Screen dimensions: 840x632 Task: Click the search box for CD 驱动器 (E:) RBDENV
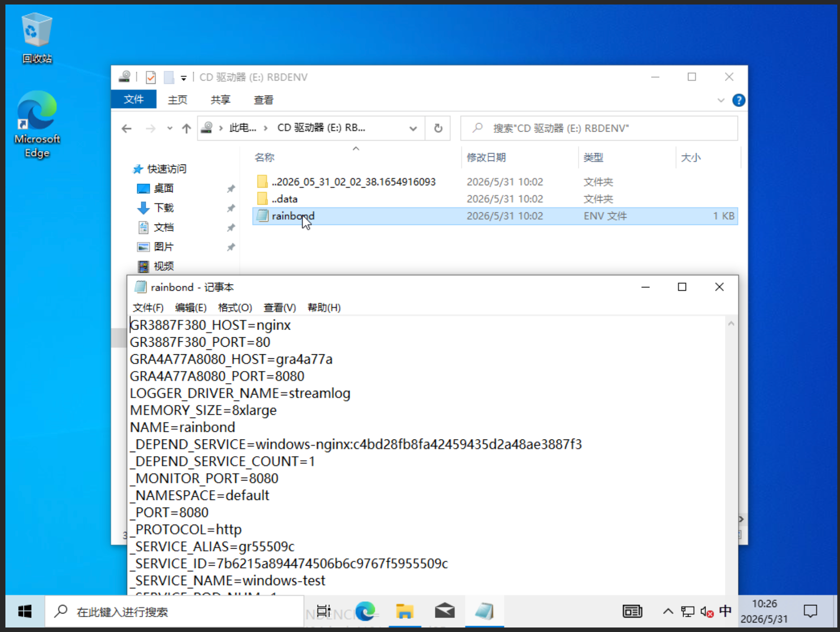click(599, 128)
